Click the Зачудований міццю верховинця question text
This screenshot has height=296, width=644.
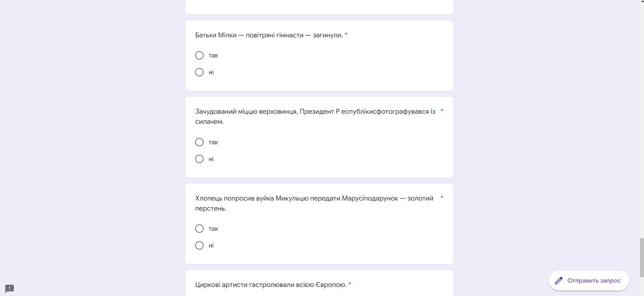pos(315,116)
